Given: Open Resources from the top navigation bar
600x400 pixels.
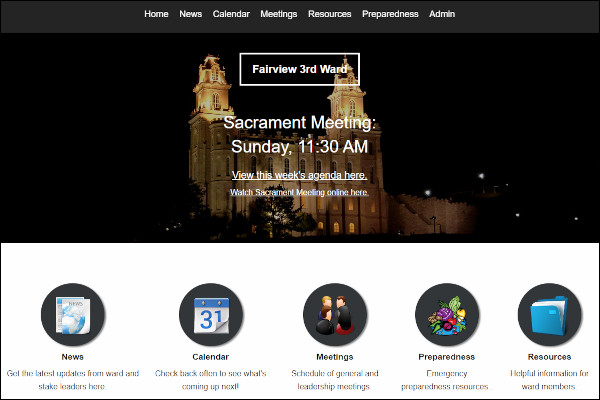Looking at the screenshot, I should (330, 15).
